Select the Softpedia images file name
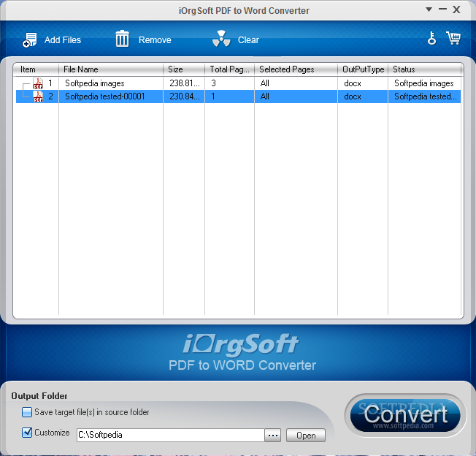The width and height of the screenshot is (476, 456). pos(95,83)
